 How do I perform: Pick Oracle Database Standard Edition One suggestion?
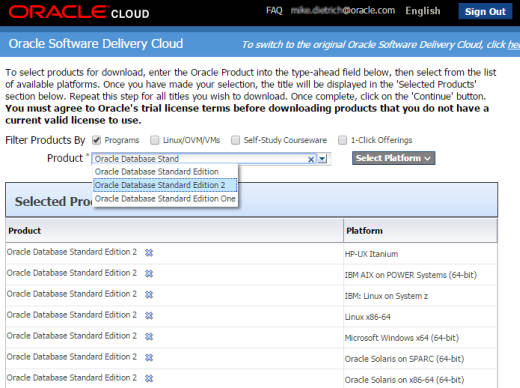point(165,199)
